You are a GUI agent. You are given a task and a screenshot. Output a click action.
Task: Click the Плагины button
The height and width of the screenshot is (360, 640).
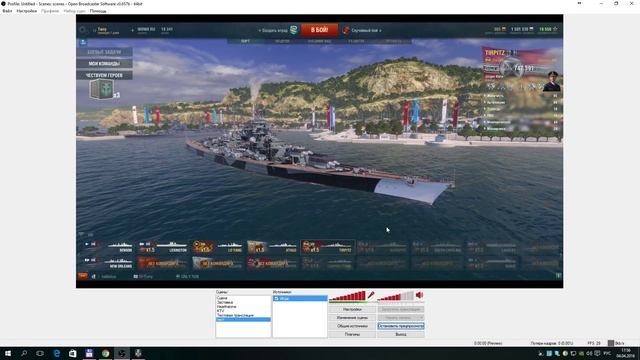[352, 334]
